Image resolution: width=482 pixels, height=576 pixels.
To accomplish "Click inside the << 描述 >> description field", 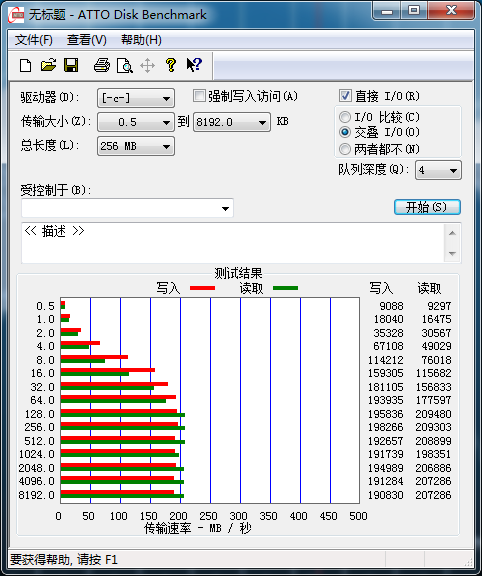I will coord(233,243).
